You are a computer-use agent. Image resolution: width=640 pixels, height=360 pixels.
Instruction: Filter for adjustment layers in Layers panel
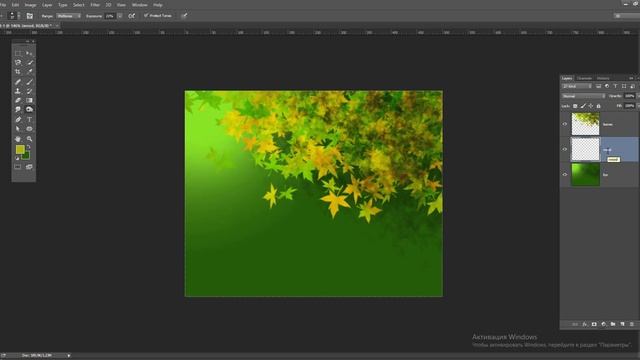pyautogui.click(x=607, y=87)
